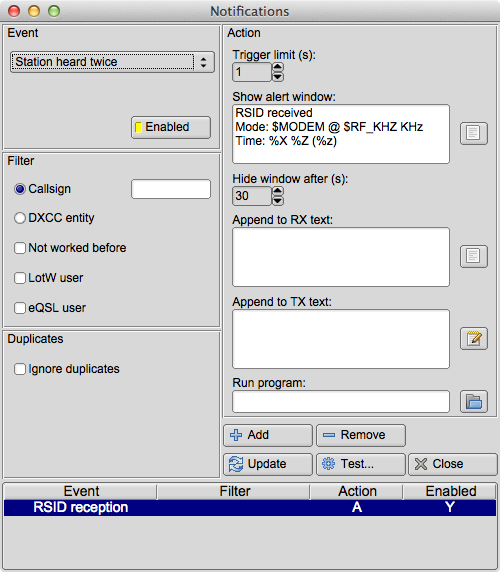Click the TX text macro editor icon
The height and width of the screenshot is (572, 500).
(x=473, y=339)
